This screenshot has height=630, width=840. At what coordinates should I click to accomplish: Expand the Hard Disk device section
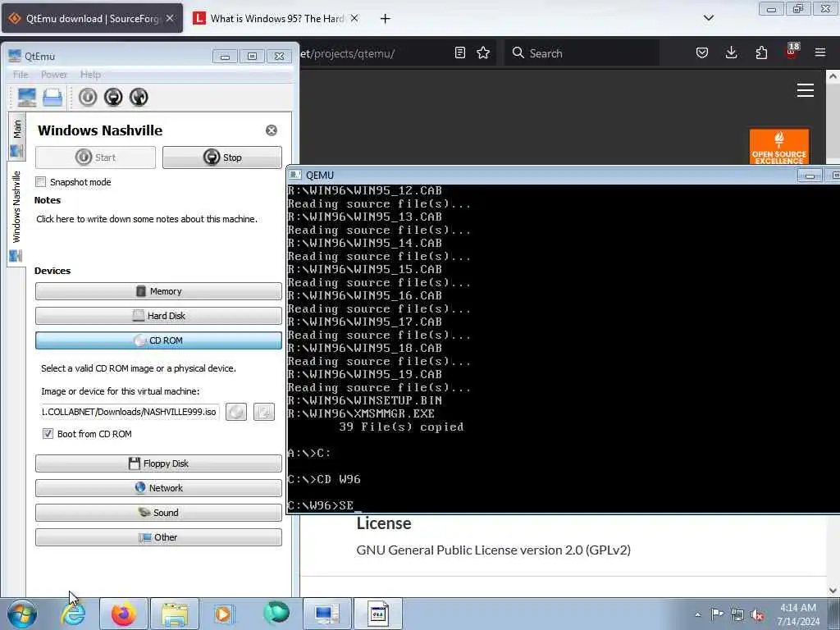tap(158, 316)
